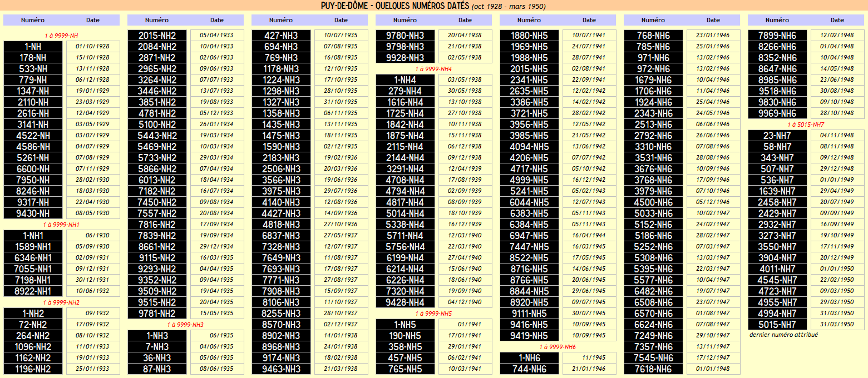
Task: Click plate number '5866-NH2'
Action: 157,169
